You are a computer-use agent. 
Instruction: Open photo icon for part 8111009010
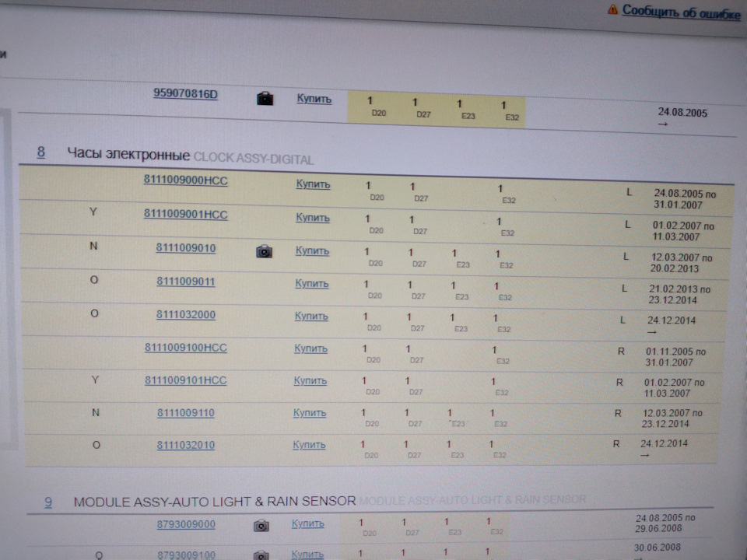pos(264,251)
